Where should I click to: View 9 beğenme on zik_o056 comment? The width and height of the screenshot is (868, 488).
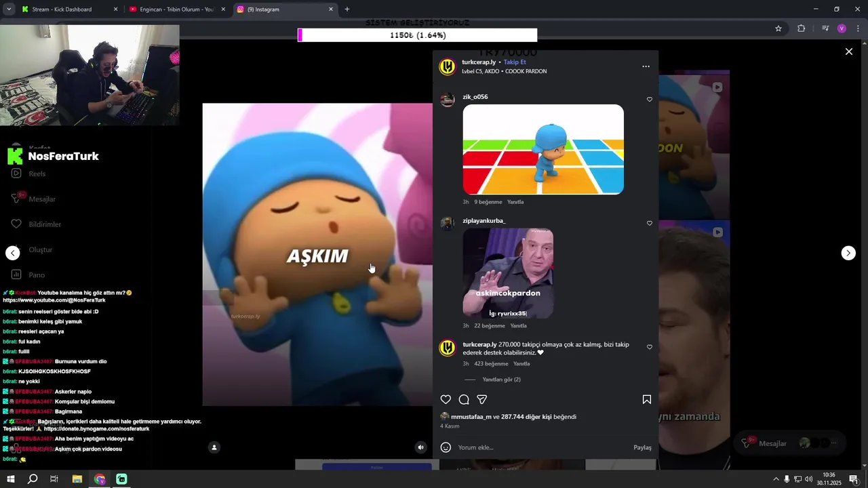[488, 202]
